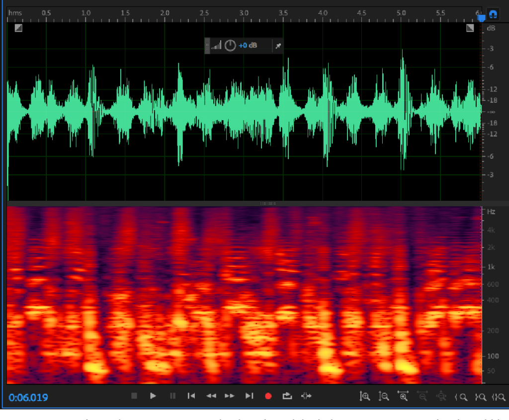Click the 600 frequency scale label
This screenshot has height=420, width=509.
[x=493, y=284]
